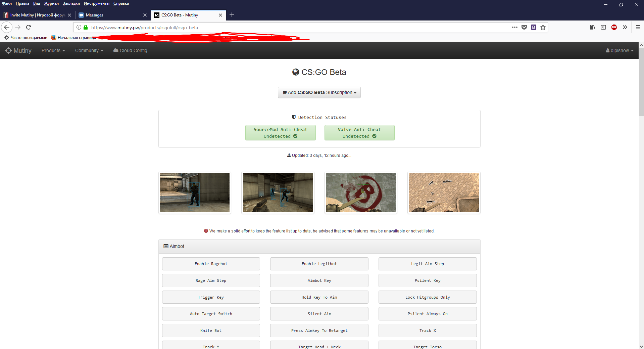The width and height of the screenshot is (644, 349).
Task: Click the SourceMod Anti-Cheat Undetected status
Action: pos(280,133)
